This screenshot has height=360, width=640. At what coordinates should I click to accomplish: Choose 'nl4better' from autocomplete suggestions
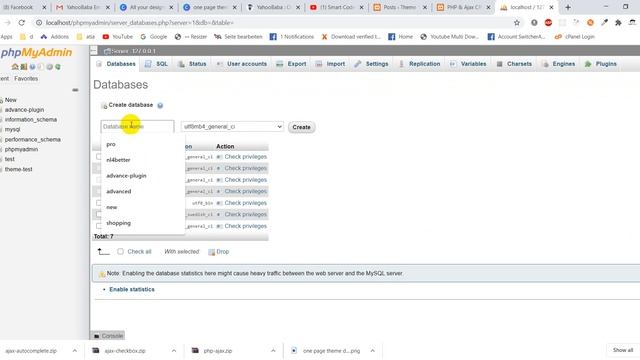point(143,160)
